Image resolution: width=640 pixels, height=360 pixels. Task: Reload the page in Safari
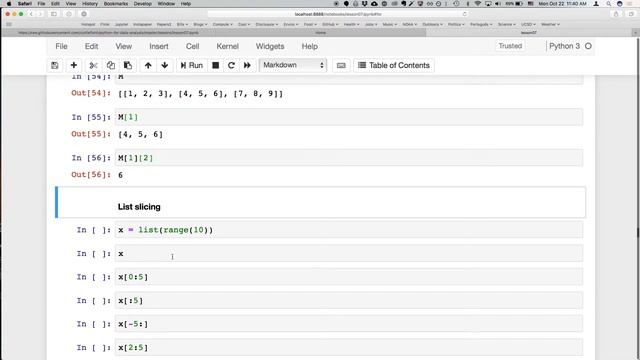pos(464,14)
